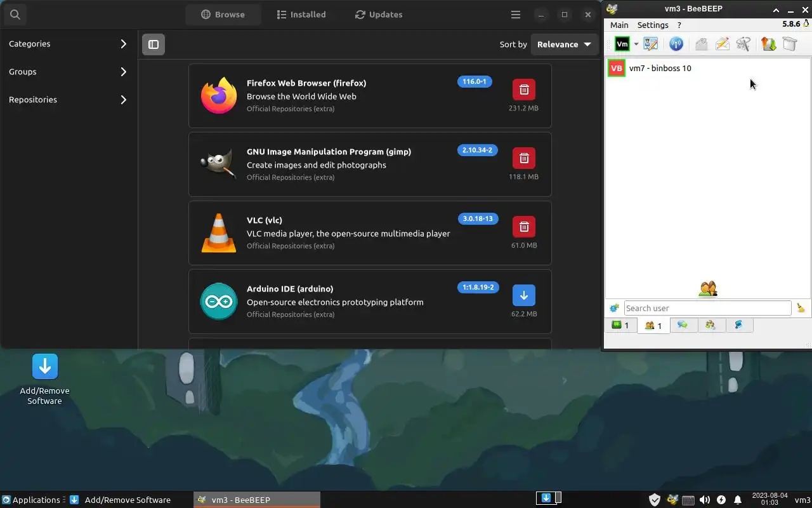Click the broom clear-search icon
The height and width of the screenshot is (508, 812).
coord(801,308)
